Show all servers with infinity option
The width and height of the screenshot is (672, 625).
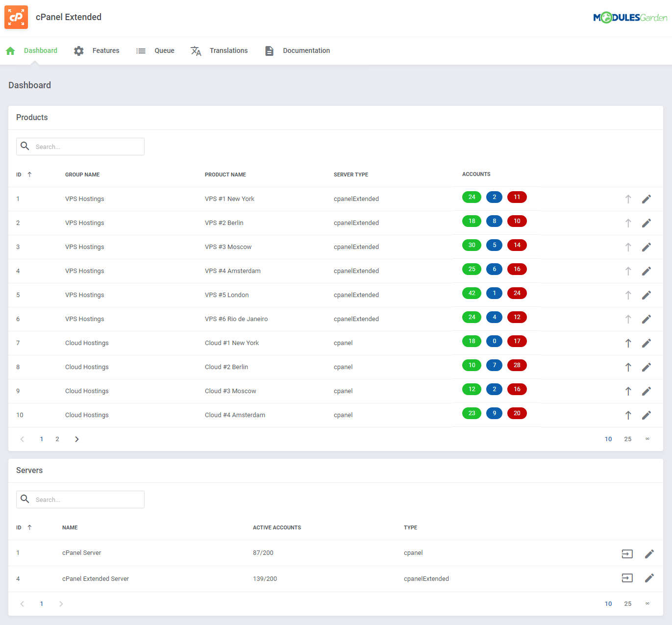coord(647,603)
